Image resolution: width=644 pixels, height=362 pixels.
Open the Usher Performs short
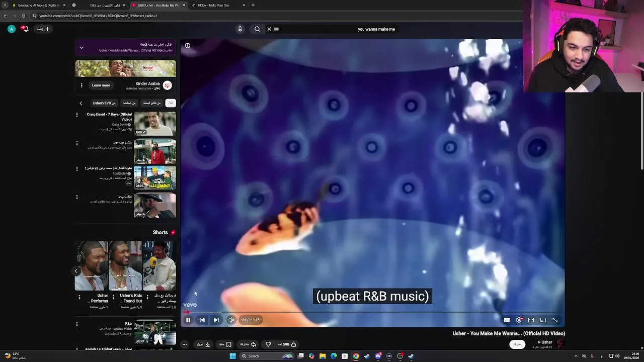(x=92, y=265)
